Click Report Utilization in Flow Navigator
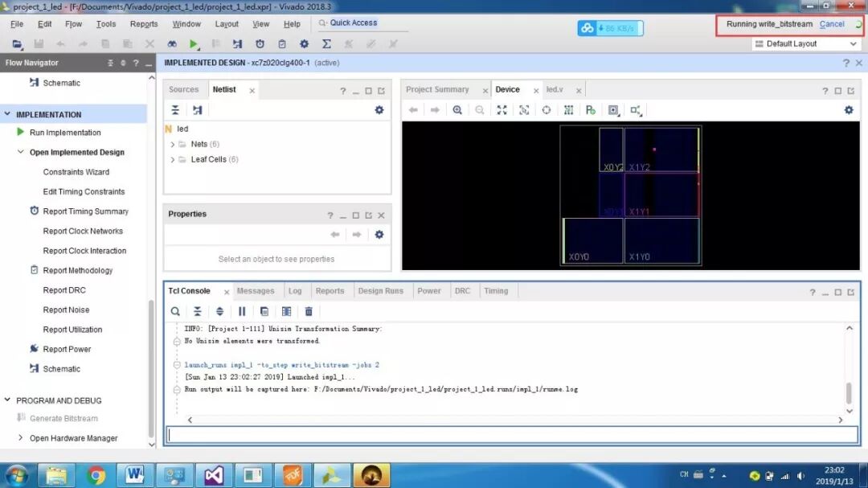This screenshot has height=488, width=868. point(72,329)
